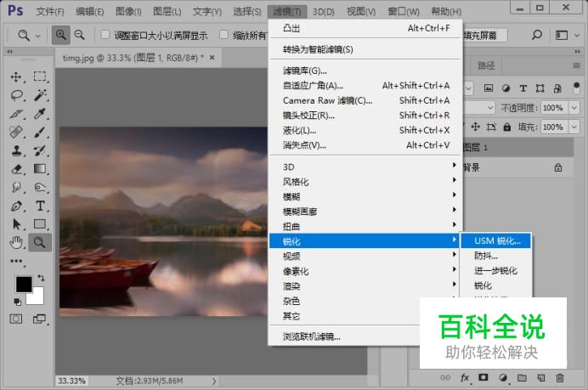Expand the 3D filter submenu
The height and width of the screenshot is (390, 588).
point(365,167)
